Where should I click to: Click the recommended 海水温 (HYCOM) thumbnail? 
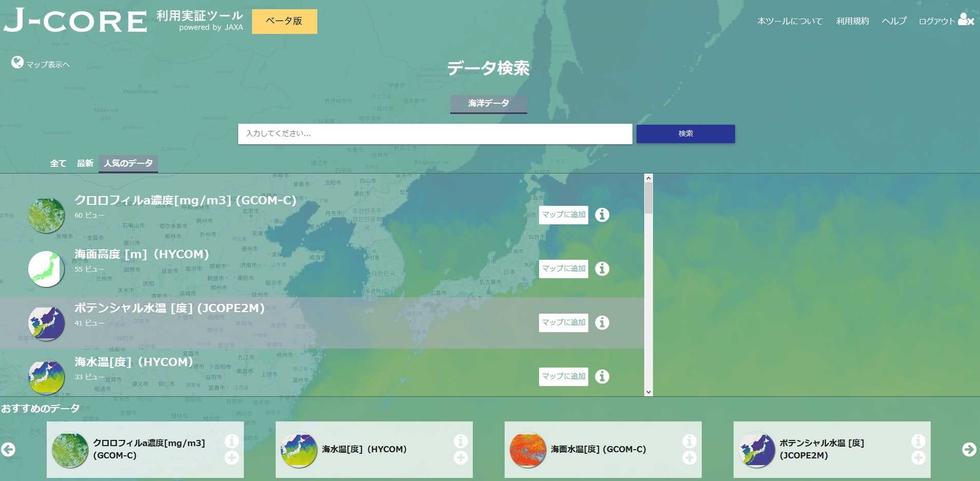pos(299,450)
